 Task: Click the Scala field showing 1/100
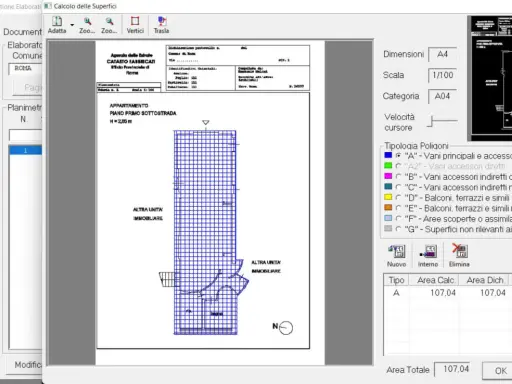[x=442, y=75]
